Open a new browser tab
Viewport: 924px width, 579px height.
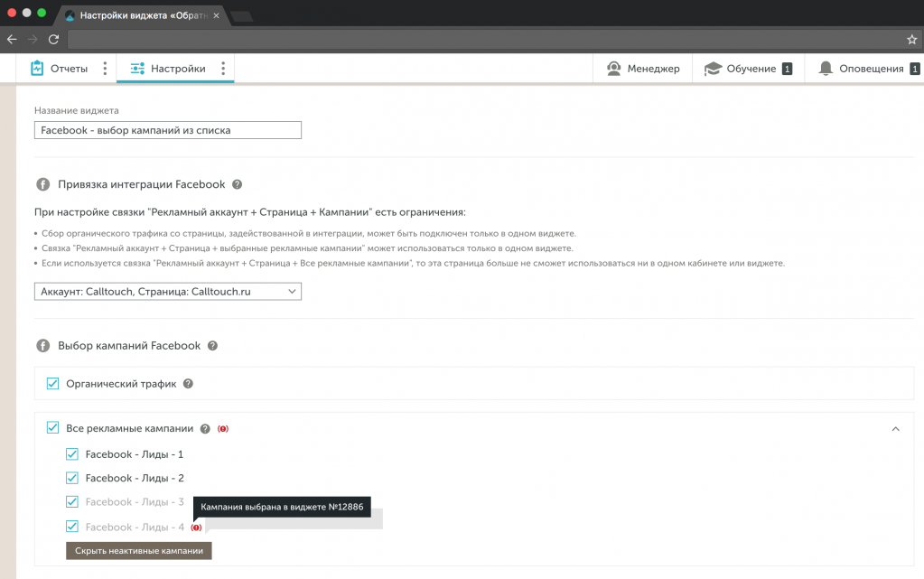coord(241,16)
